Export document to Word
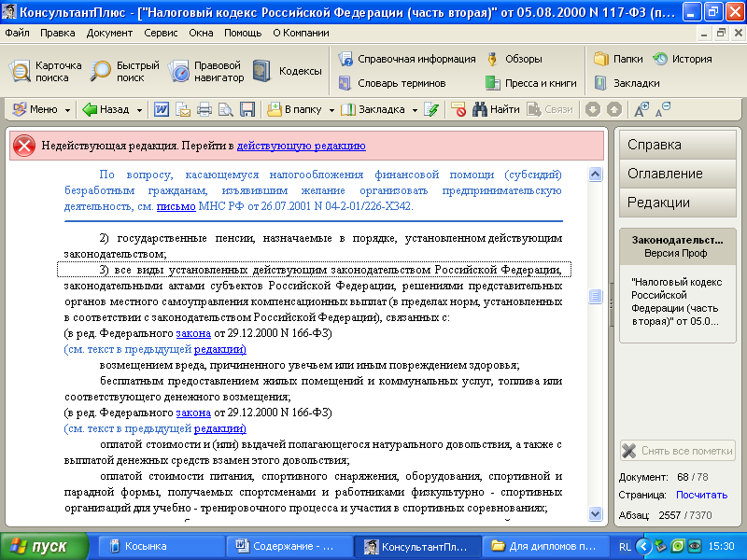This screenshot has width=747, height=560. 161,109
